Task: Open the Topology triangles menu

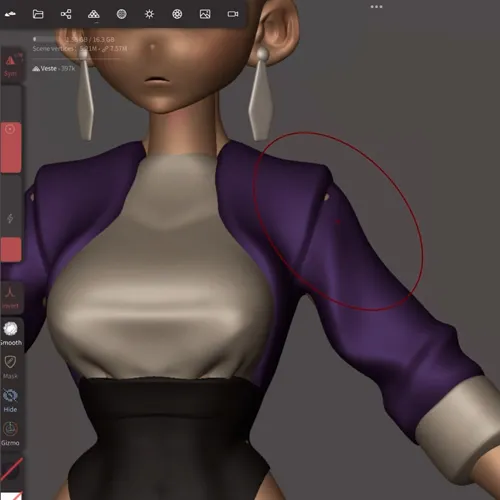Action: pyautogui.click(x=94, y=14)
